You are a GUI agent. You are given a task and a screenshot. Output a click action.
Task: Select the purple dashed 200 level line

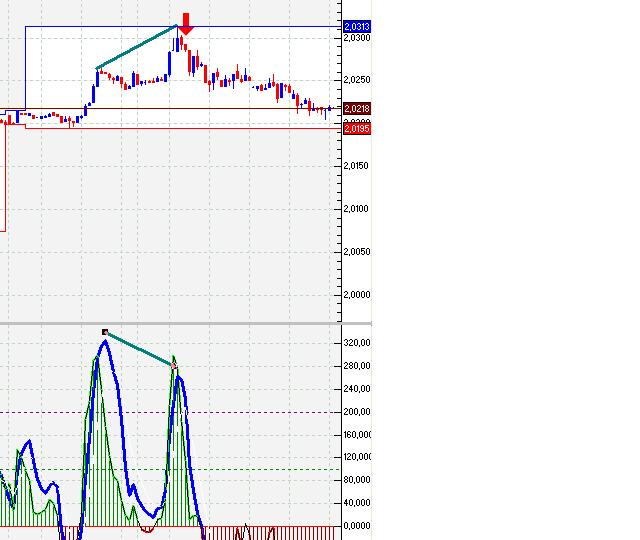170,412
